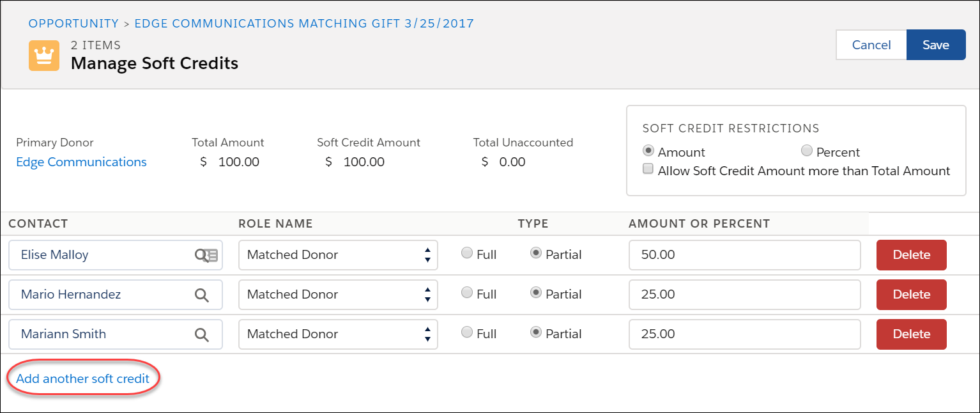Select the Amount restriction option

(x=648, y=150)
